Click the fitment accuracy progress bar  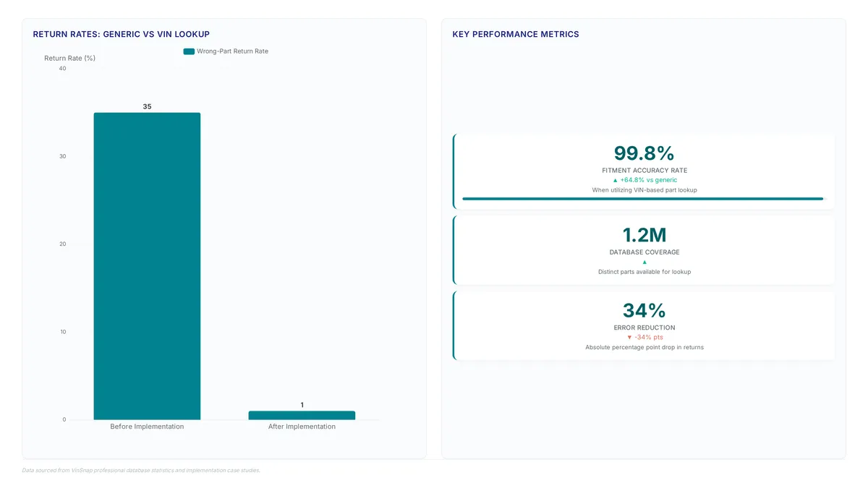[x=643, y=199]
